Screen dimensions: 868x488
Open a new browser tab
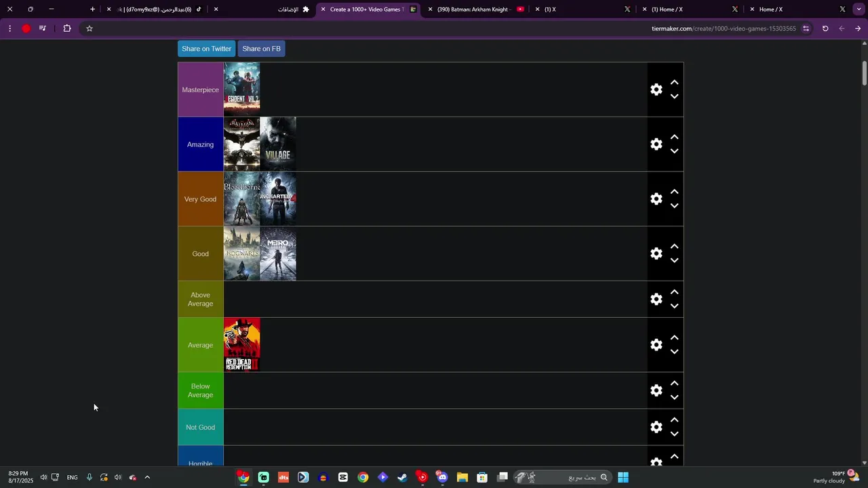point(92,9)
